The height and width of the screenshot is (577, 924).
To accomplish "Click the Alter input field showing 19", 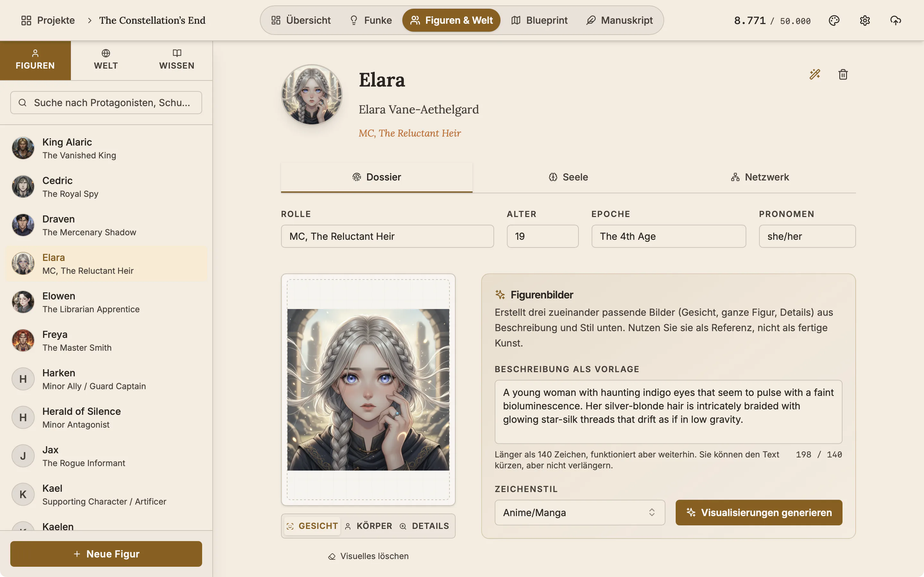I will pyautogui.click(x=543, y=236).
